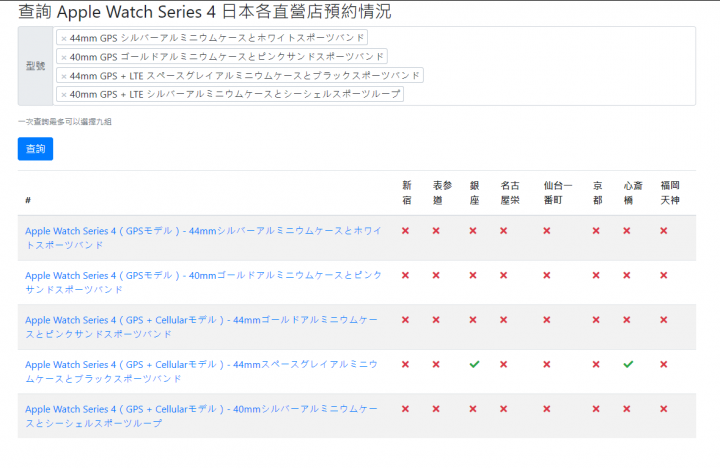Click red X for 仙台一番町 in シーシェルスポーツループ row
The width and height of the screenshot is (720, 468).
pyautogui.click(x=546, y=409)
